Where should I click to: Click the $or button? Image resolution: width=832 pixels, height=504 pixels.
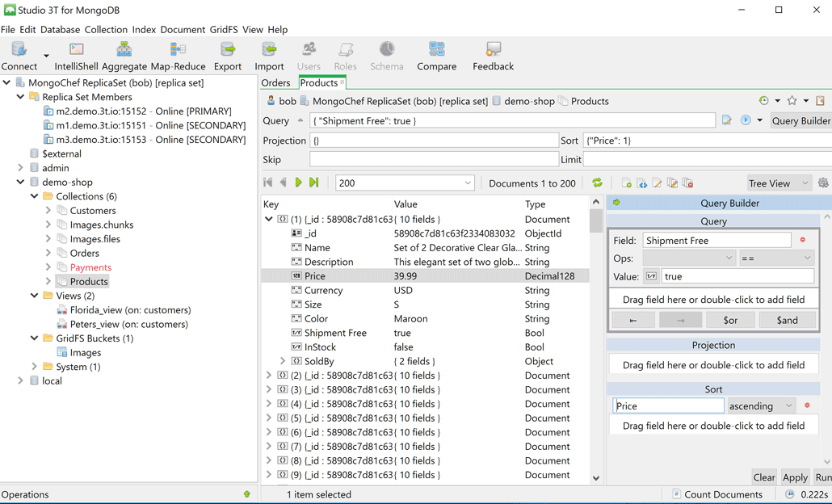730,320
